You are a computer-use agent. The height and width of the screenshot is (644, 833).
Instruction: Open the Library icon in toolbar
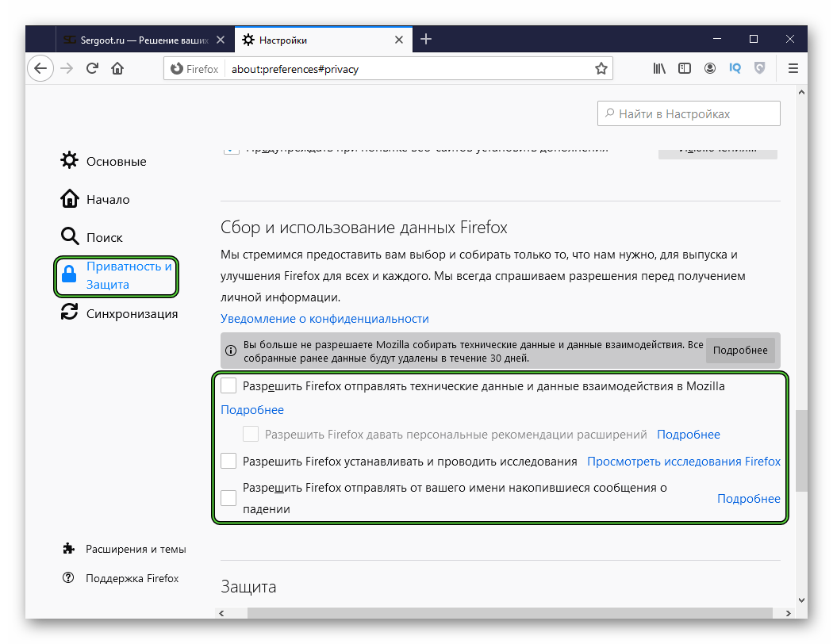tap(658, 68)
